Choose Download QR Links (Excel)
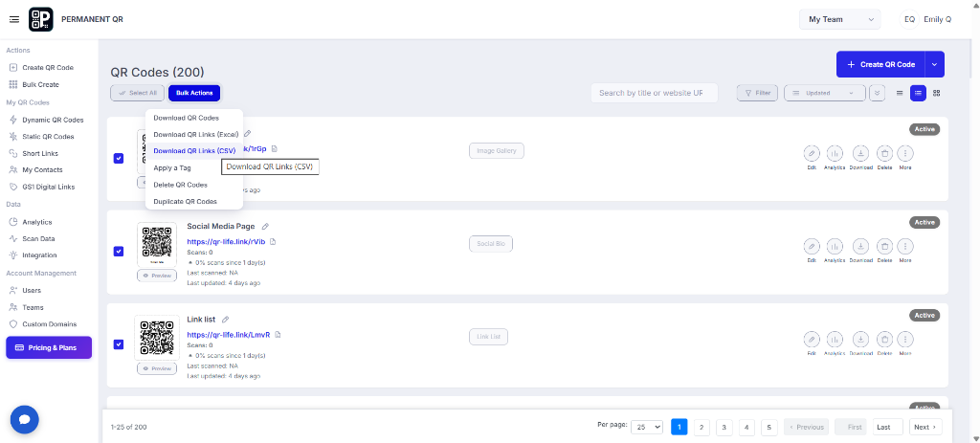Viewport: 980px width, 443px height. 196,134
